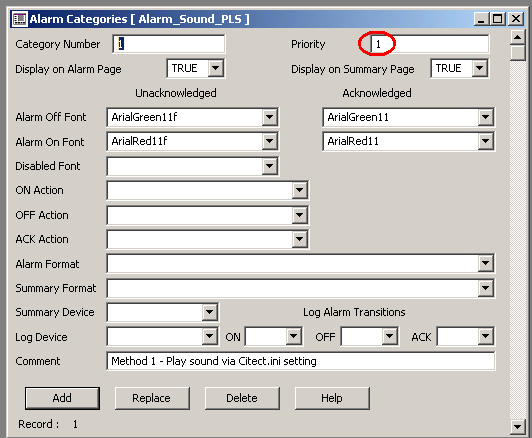The width and height of the screenshot is (532, 438).
Task: Click the Comment text field
Action: tap(301, 361)
